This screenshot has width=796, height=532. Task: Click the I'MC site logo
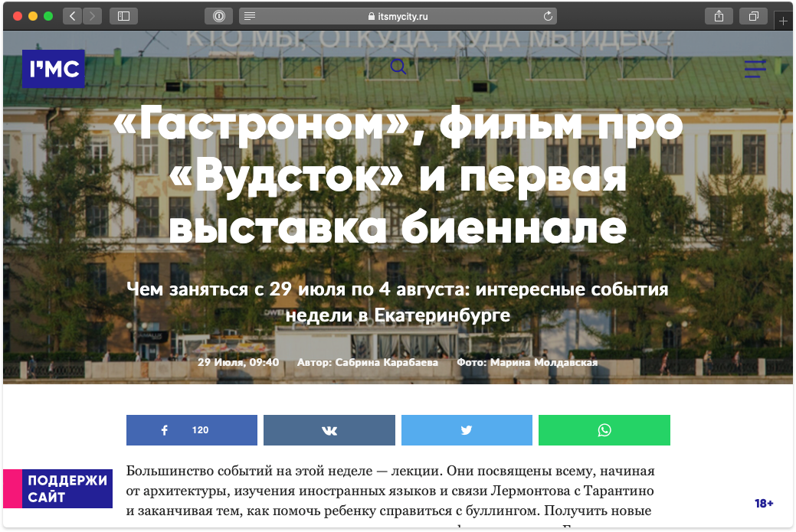tap(53, 69)
